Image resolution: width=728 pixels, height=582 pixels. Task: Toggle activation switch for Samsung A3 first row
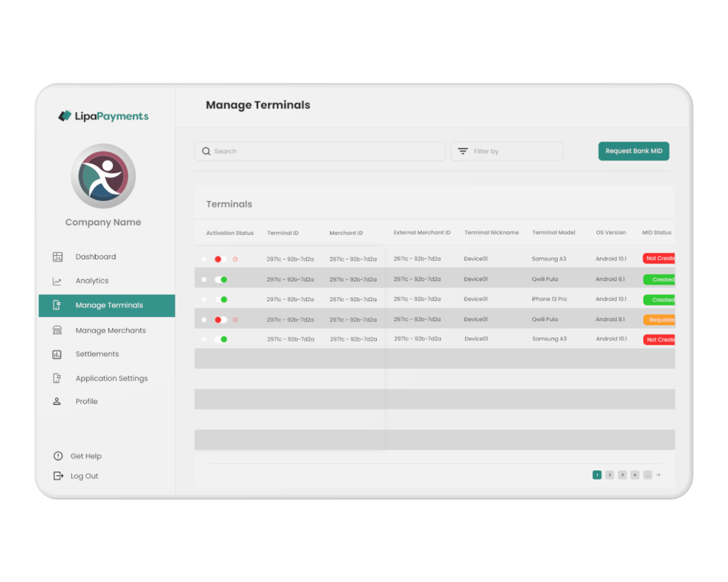(221, 260)
